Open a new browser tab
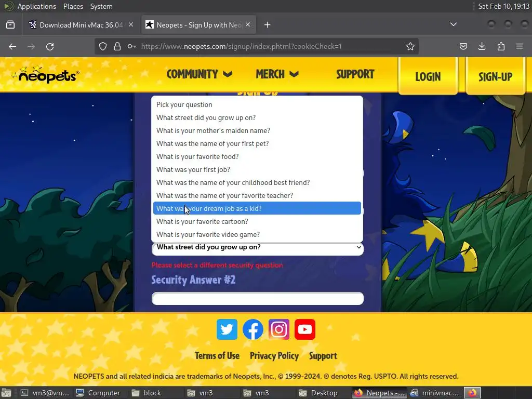The height and width of the screenshot is (399, 532). 268,25
